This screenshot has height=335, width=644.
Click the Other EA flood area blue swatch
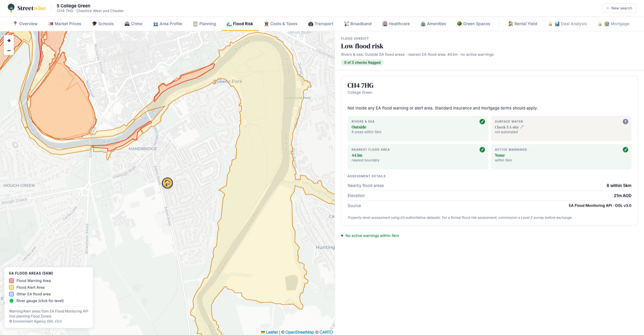(12, 294)
